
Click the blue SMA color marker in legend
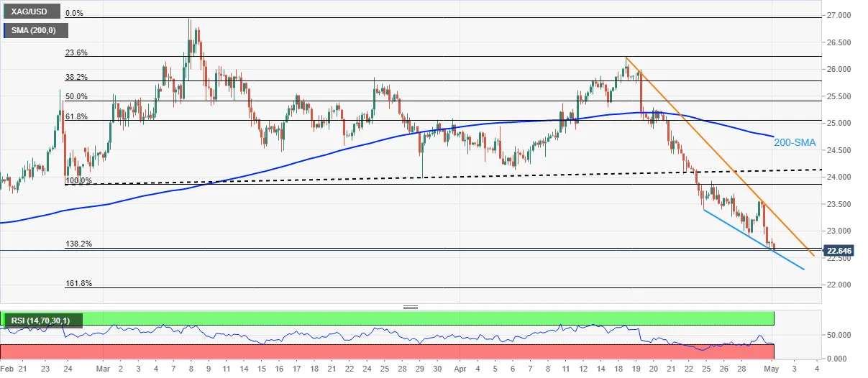pyautogui.click(x=4, y=30)
